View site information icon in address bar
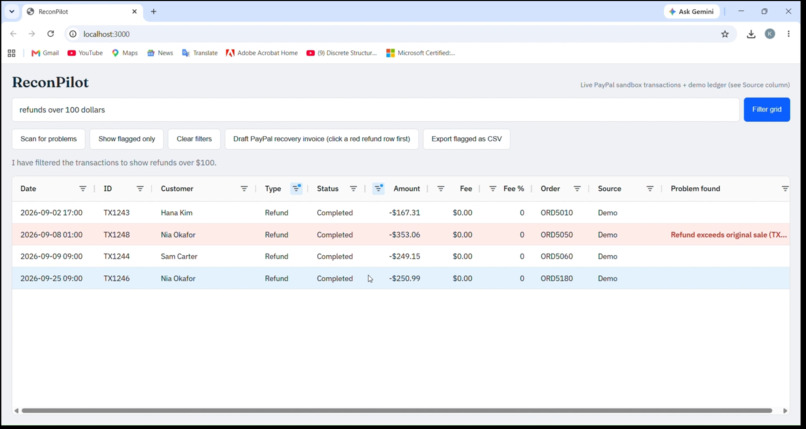Image resolution: width=806 pixels, height=429 pixels. point(73,34)
